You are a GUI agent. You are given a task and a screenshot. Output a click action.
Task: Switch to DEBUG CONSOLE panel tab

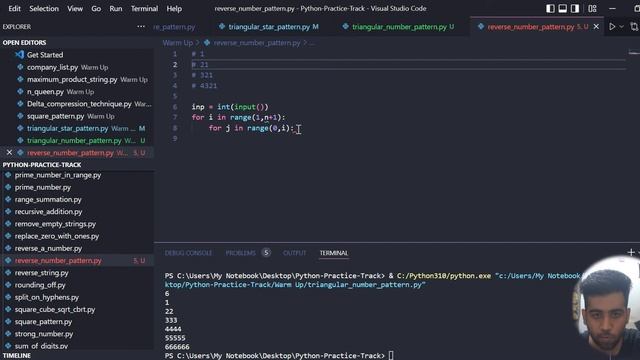188,253
